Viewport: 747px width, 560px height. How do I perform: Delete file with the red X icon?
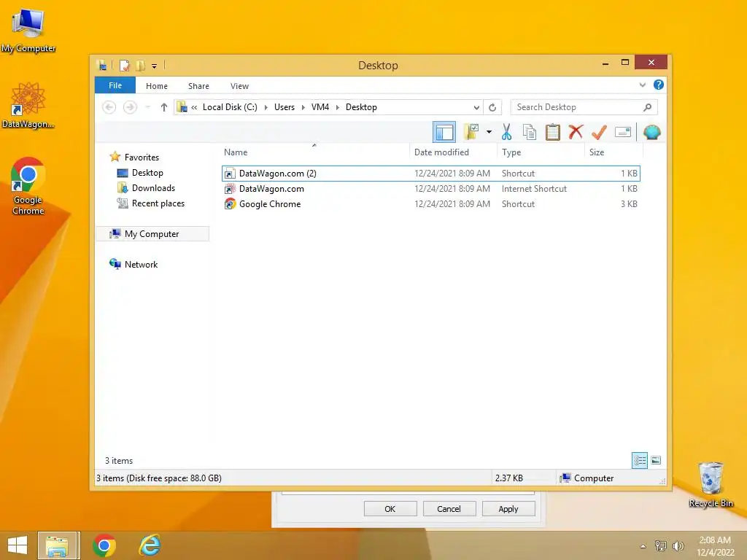(x=576, y=132)
